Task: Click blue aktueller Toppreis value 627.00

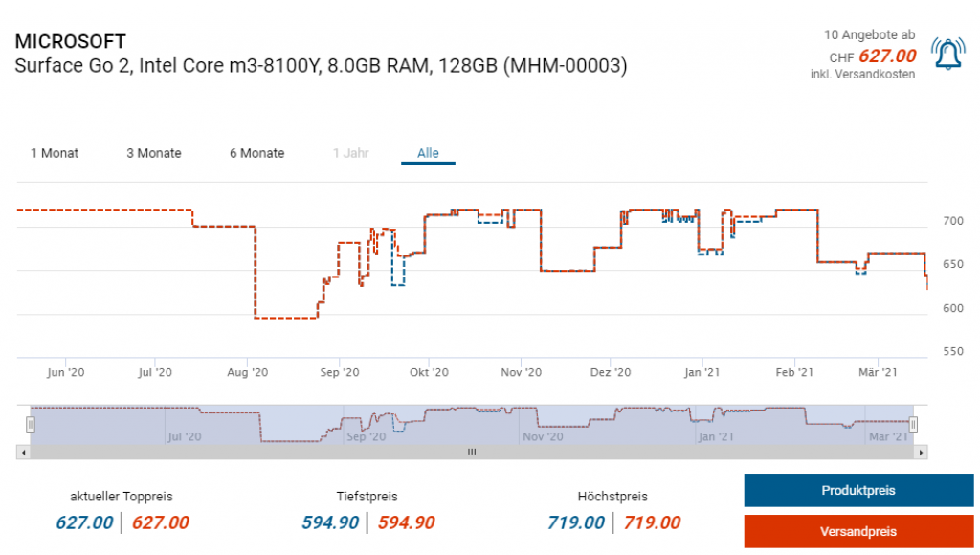Action: coord(84,522)
